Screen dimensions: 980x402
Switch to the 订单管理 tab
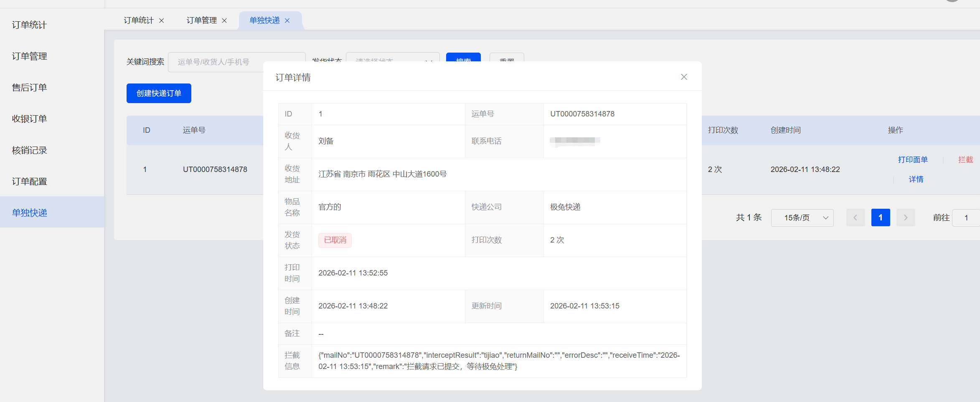201,20
